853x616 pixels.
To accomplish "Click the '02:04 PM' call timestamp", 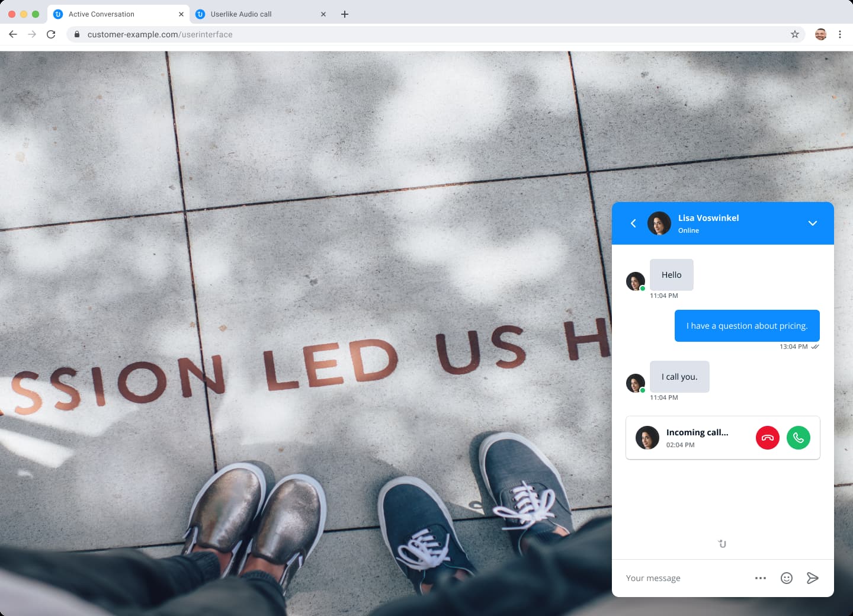I will 680,445.
